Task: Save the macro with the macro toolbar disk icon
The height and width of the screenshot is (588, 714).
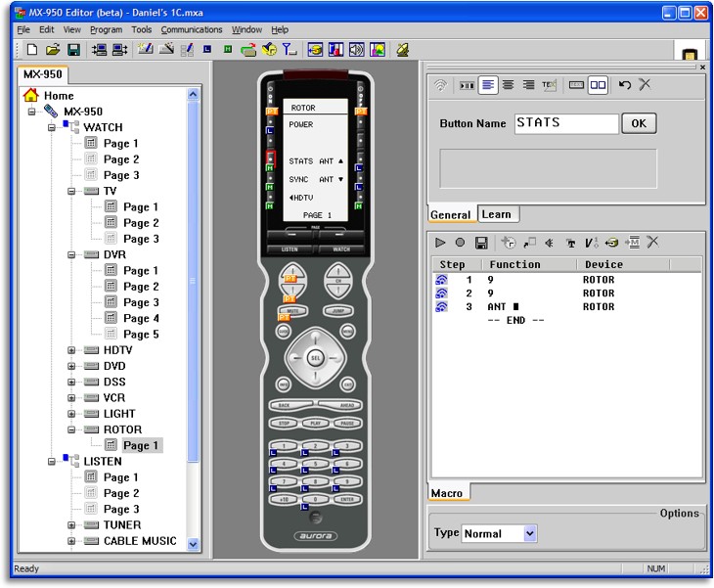Action: 481,243
